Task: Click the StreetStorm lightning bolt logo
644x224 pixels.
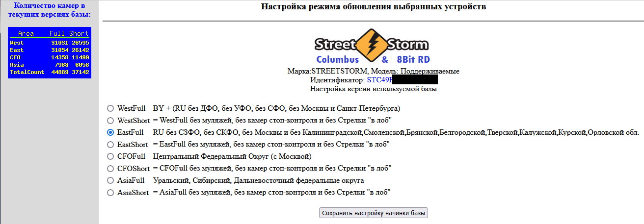Action: coord(371,45)
